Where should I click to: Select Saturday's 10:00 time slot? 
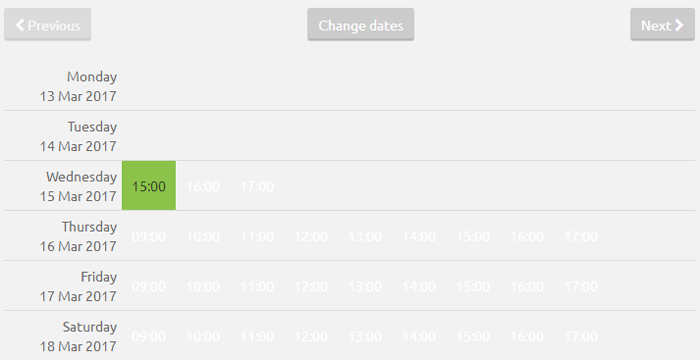pyautogui.click(x=203, y=336)
